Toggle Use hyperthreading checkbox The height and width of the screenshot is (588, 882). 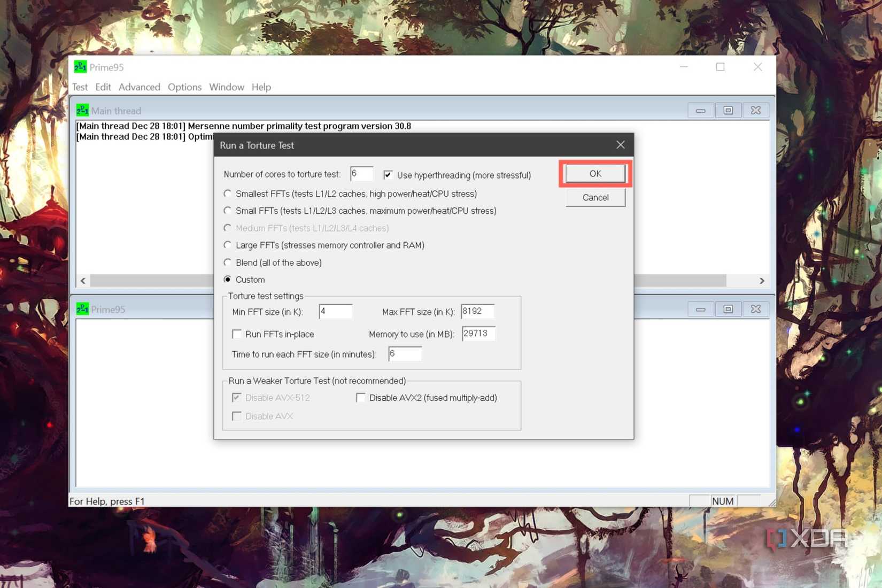[x=388, y=175]
